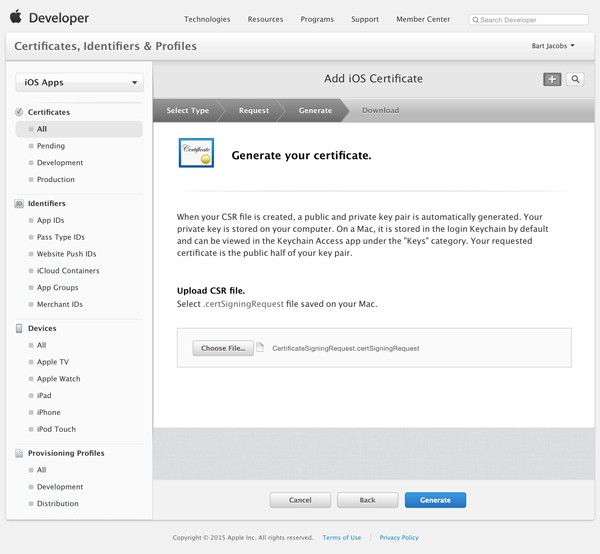Click the Choose File button
The height and width of the screenshot is (554, 600).
tap(223, 348)
